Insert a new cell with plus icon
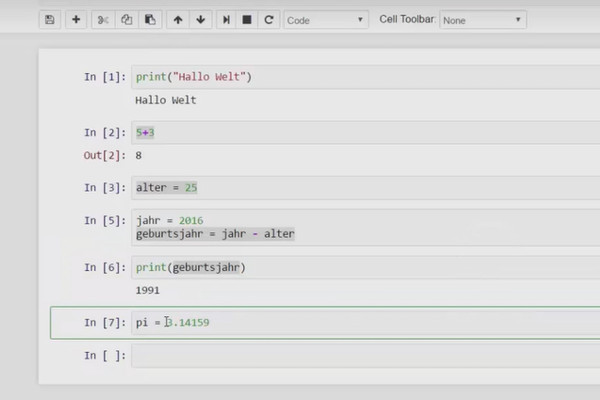 click(76, 20)
